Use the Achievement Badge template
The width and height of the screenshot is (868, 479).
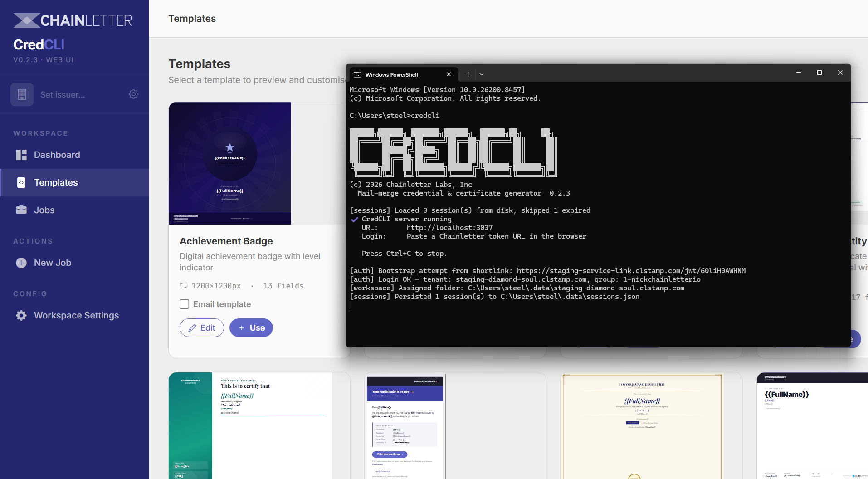coord(251,328)
